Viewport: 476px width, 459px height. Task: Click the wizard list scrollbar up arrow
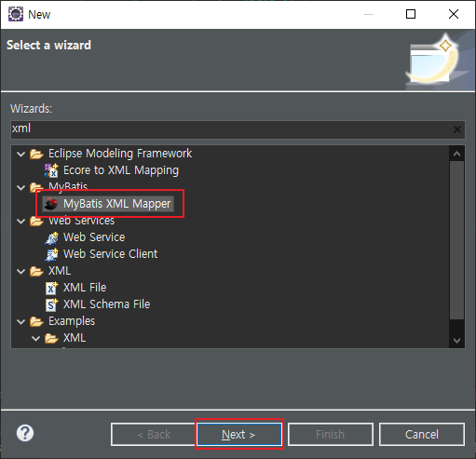pos(456,154)
